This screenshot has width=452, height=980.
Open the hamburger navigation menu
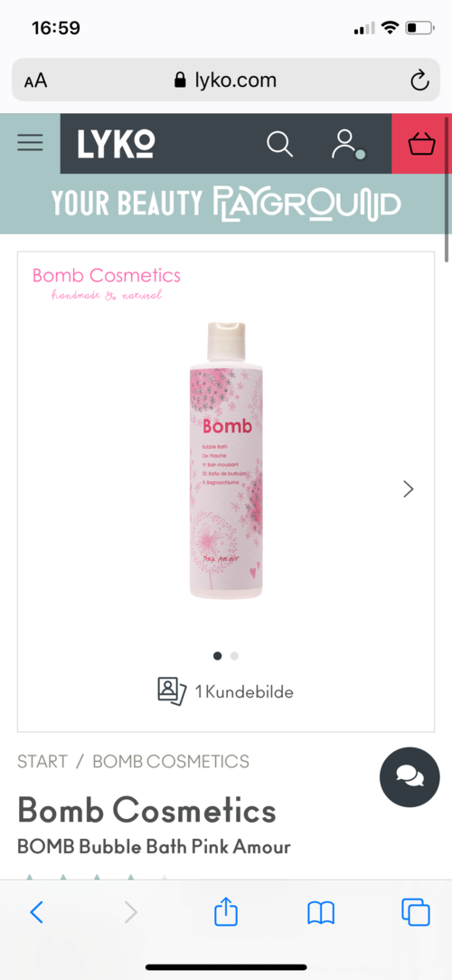30,143
